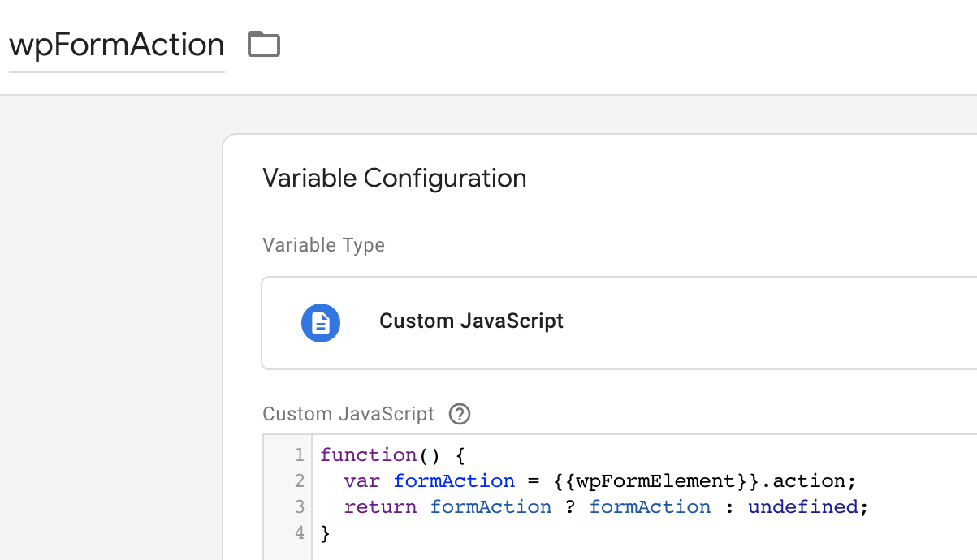Place cursor on the function keyword

click(368, 455)
